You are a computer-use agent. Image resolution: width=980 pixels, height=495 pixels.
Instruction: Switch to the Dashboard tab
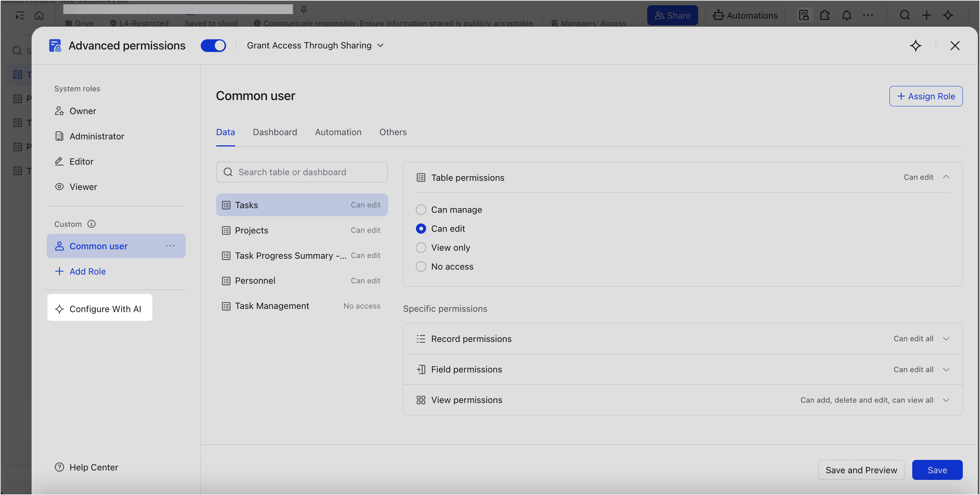tap(275, 132)
